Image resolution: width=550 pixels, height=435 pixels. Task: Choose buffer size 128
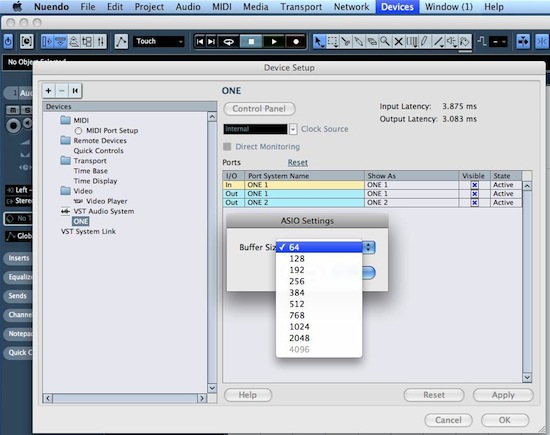[319, 259]
